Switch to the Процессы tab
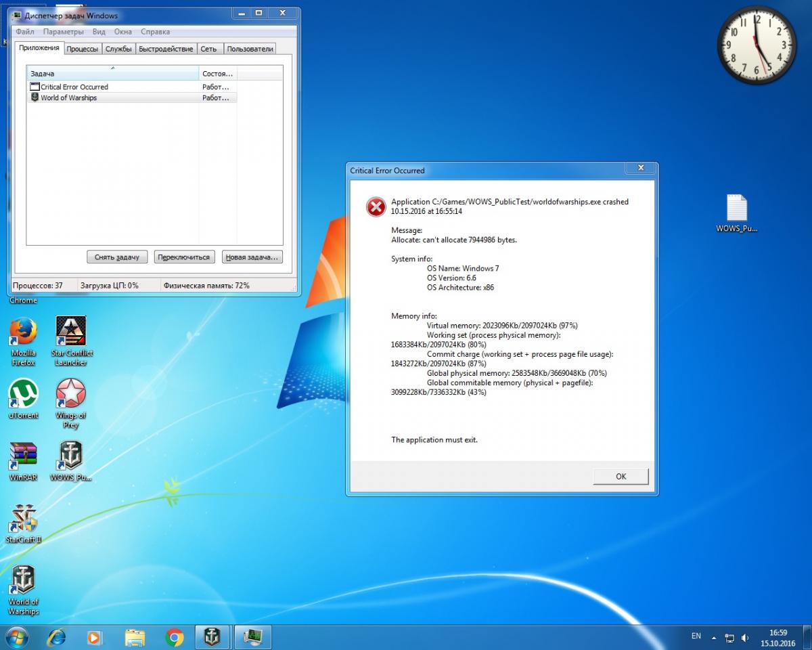Image resolution: width=812 pixels, height=650 pixels. (83, 49)
